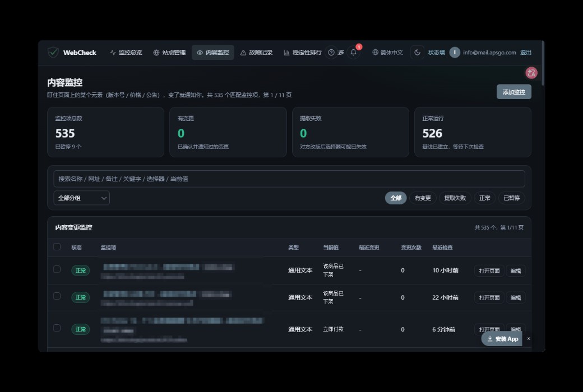
Task: Select the 内容监控 content monitoring tab
Action: click(213, 53)
